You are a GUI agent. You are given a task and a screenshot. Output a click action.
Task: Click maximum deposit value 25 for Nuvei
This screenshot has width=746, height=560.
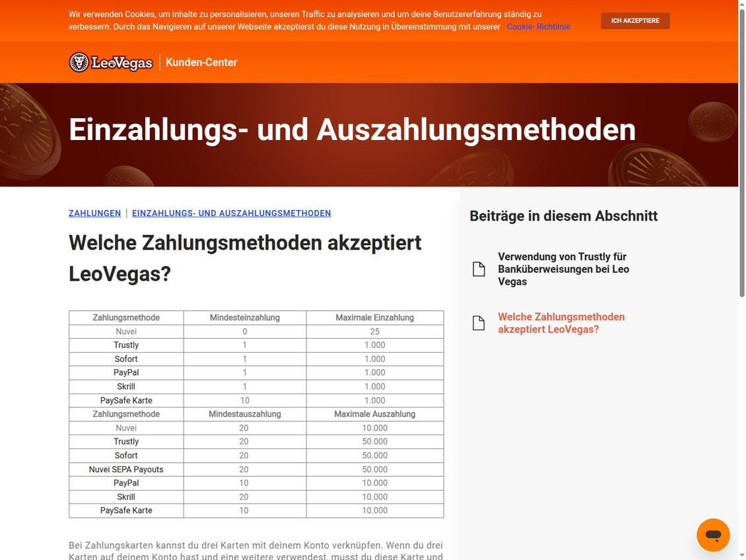pos(374,331)
